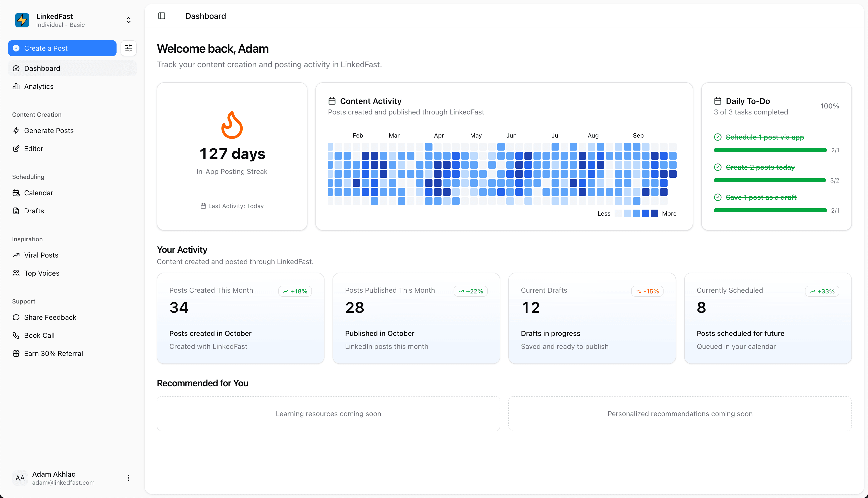Mark 'Schedule 1 post via app' task complete
This screenshot has height=498, width=868.
[x=718, y=137]
